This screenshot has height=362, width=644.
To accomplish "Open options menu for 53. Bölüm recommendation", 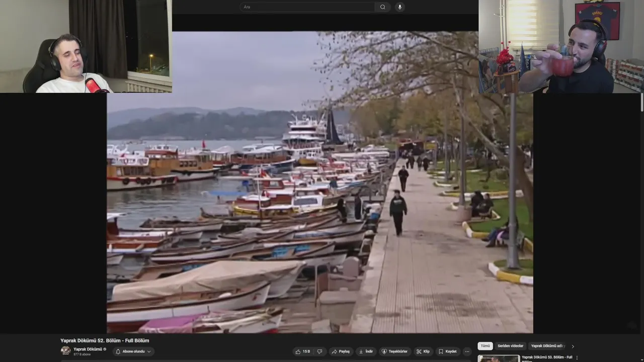I will click(577, 358).
